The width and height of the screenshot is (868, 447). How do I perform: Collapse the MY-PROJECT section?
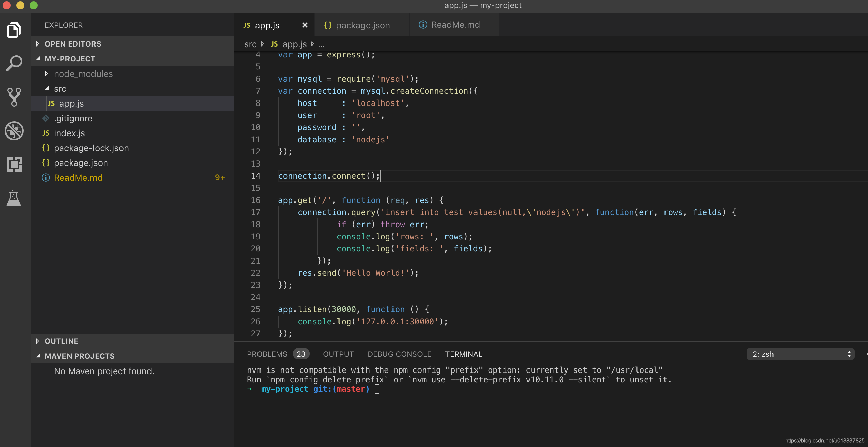coord(38,59)
